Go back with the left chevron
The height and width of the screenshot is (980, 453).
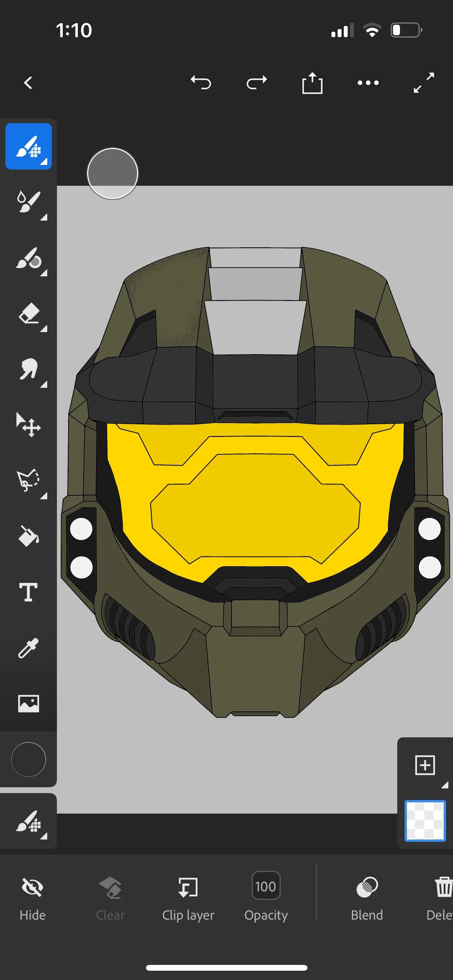click(x=28, y=82)
